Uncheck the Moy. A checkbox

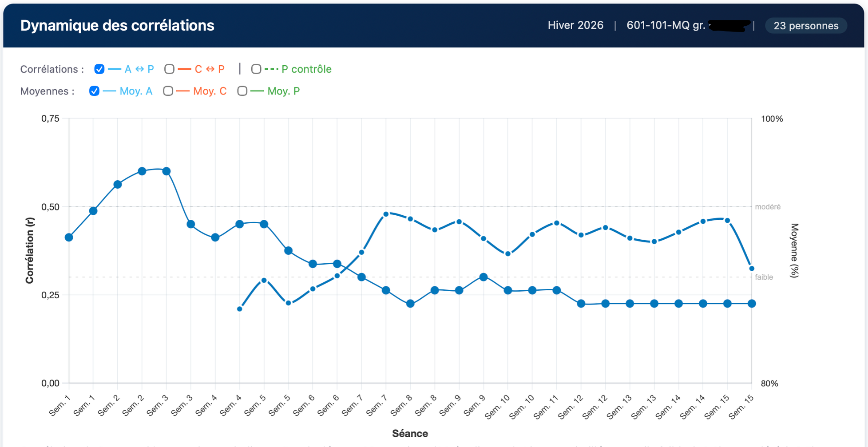click(94, 91)
